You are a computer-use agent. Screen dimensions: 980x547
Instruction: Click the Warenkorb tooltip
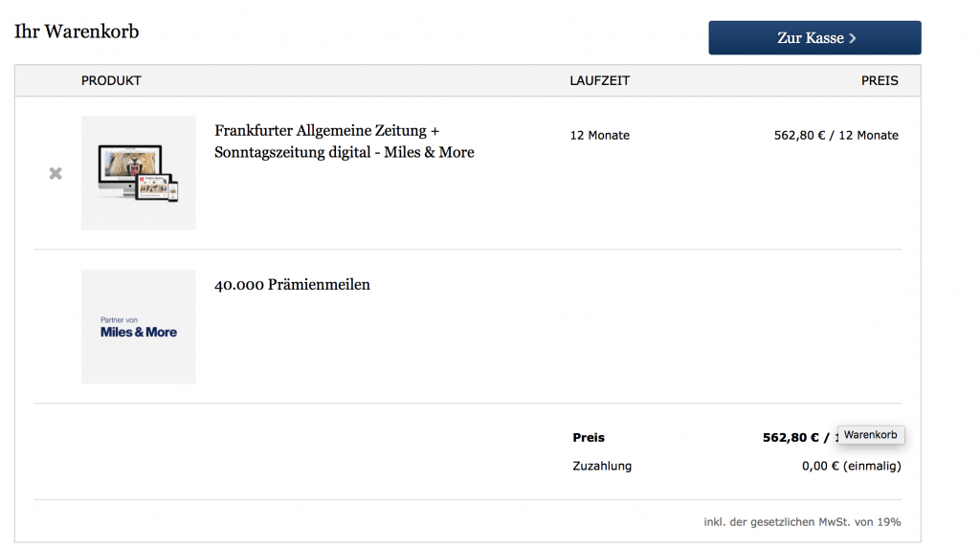871,435
